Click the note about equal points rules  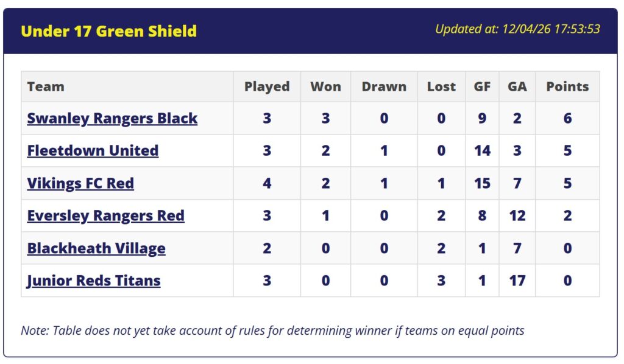pos(272,331)
